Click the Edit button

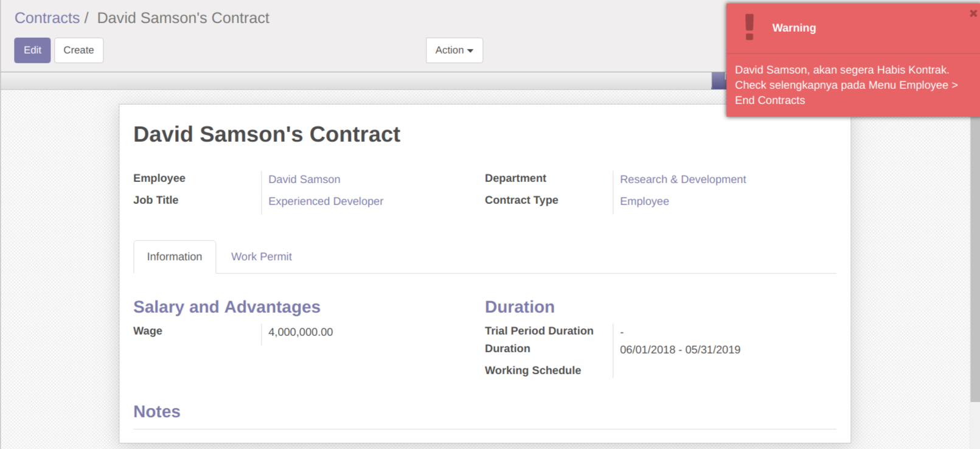point(32,50)
